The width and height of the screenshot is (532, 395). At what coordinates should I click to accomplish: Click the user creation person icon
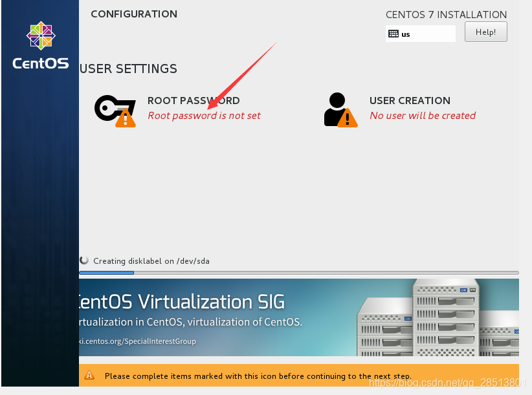(340, 110)
